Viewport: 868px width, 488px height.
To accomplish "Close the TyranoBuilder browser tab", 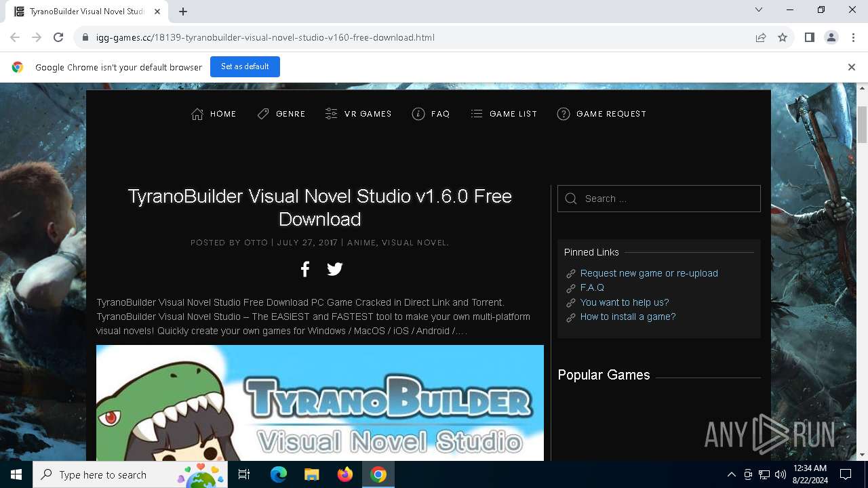I will point(157,12).
